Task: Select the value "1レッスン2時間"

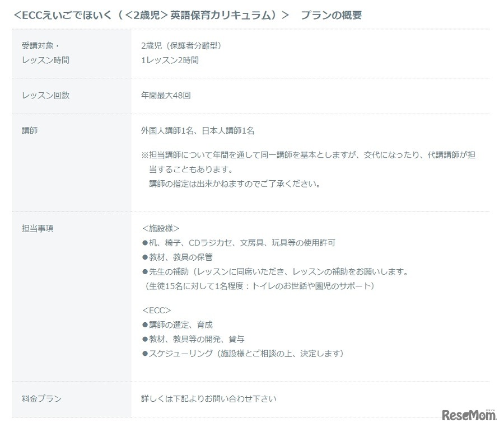Action: [170, 60]
